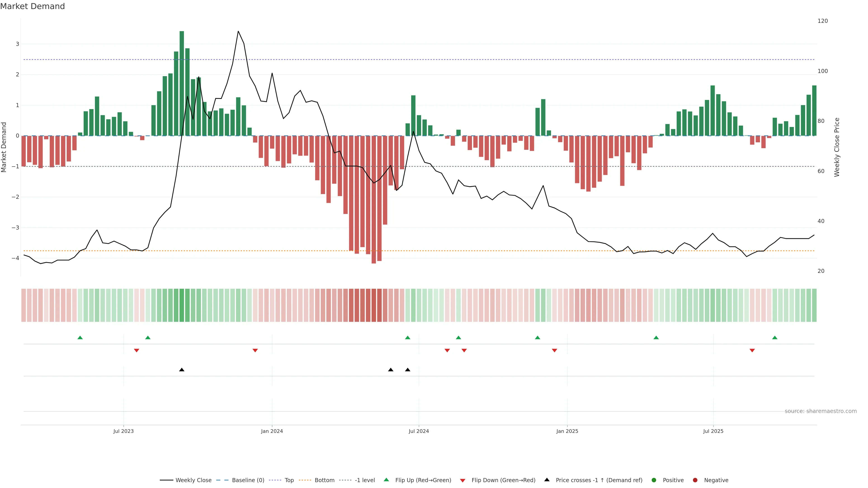
Task: Click the Jul 2025 x-axis label
Action: (x=713, y=431)
